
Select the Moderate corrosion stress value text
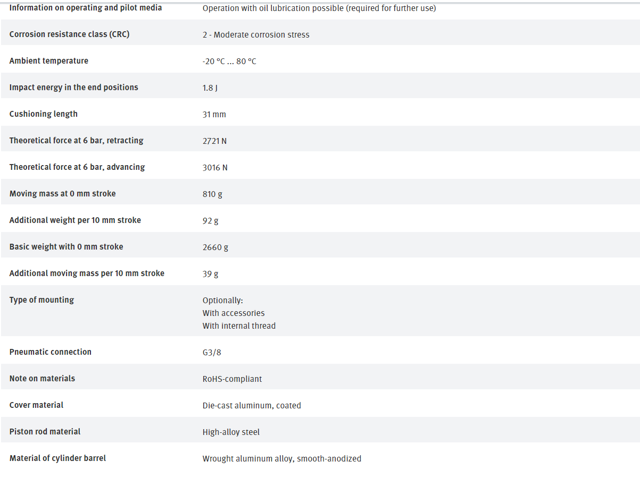261,35
